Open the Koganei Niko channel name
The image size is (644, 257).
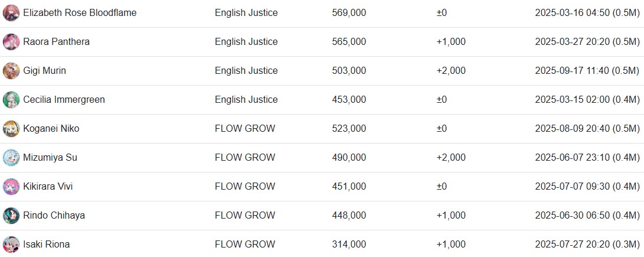click(x=51, y=129)
